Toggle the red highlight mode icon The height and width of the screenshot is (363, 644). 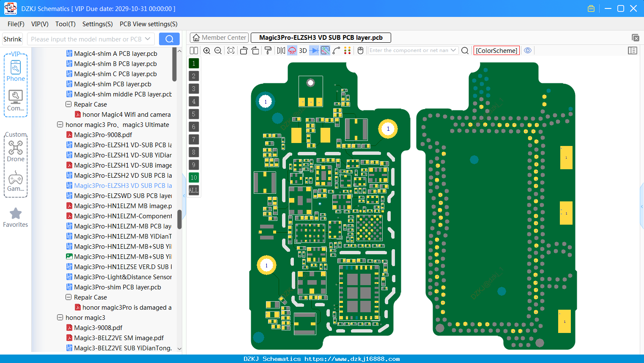(x=292, y=50)
